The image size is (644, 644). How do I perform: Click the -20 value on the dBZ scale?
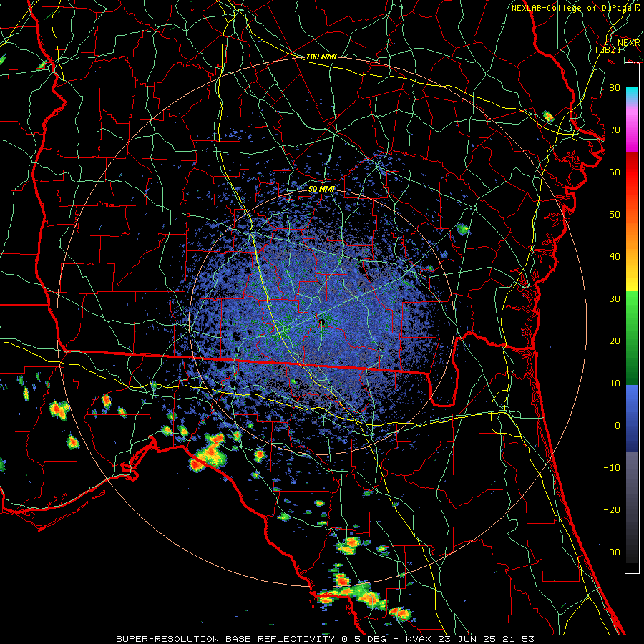[x=612, y=510]
